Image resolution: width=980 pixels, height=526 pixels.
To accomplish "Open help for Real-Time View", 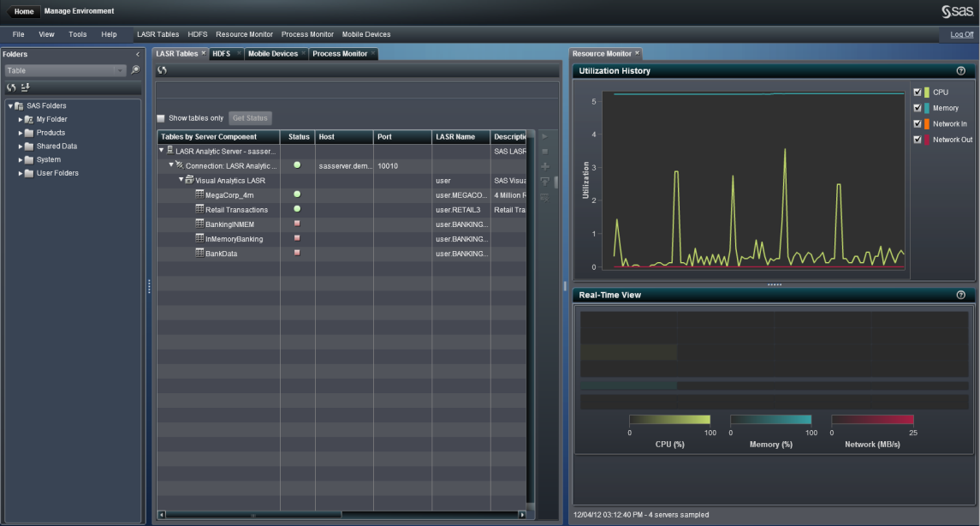I will click(x=960, y=296).
